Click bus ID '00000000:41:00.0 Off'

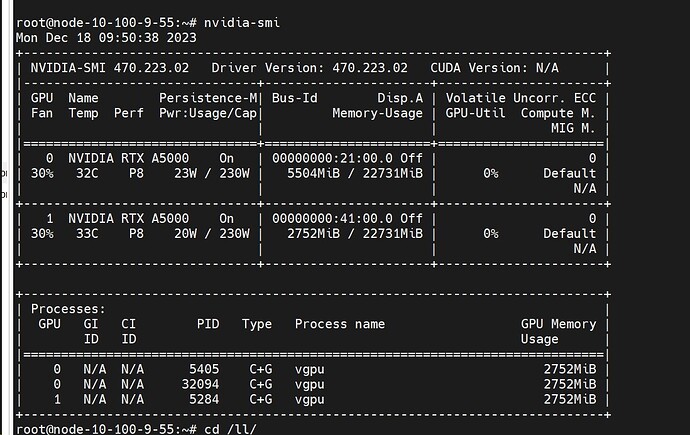(x=347, y=219)
